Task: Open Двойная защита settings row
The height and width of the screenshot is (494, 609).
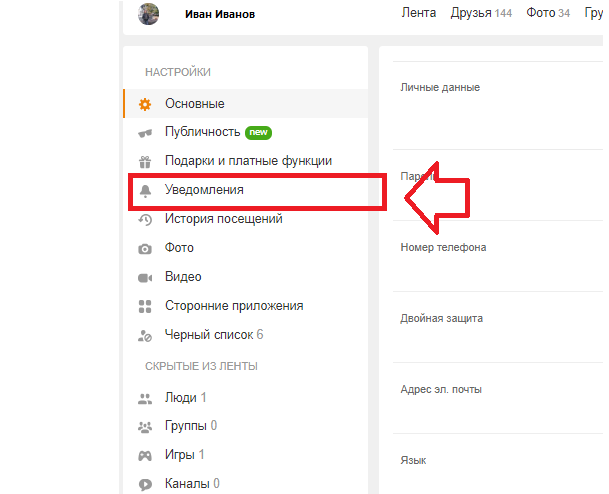Action: [x=441, y=318]
